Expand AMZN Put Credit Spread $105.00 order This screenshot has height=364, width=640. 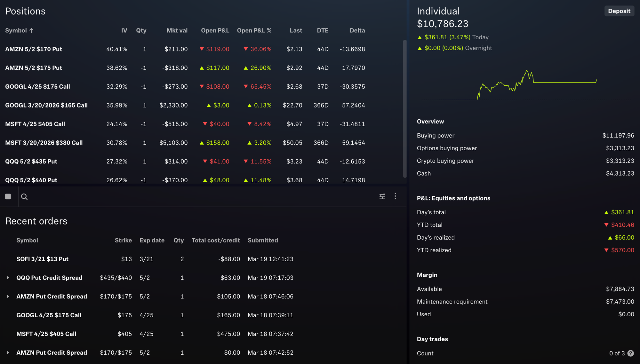[x=8, y=297]
